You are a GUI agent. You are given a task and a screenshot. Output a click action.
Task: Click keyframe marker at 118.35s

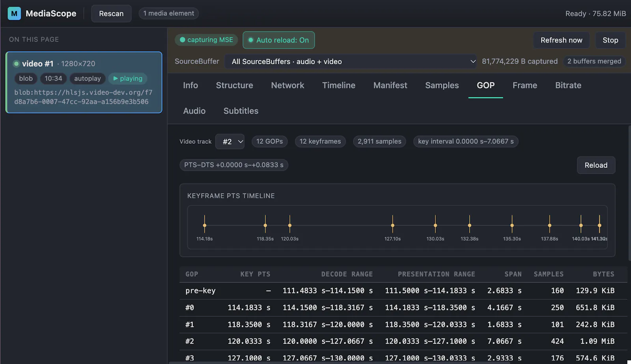coord(265,225)
